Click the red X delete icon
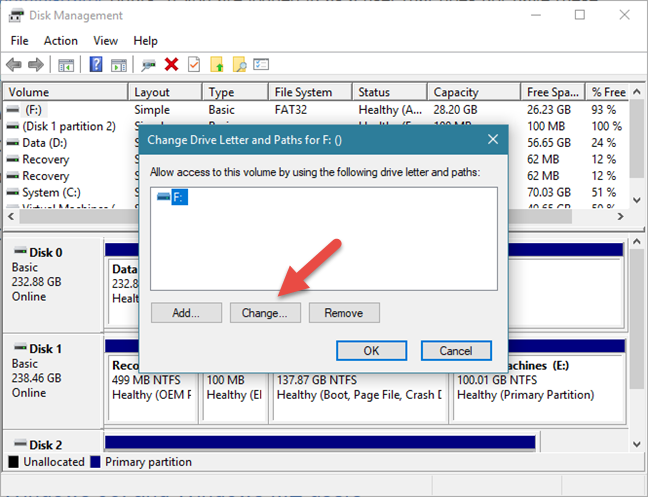The width and height of the screenshot is (648, 497). 171,64
